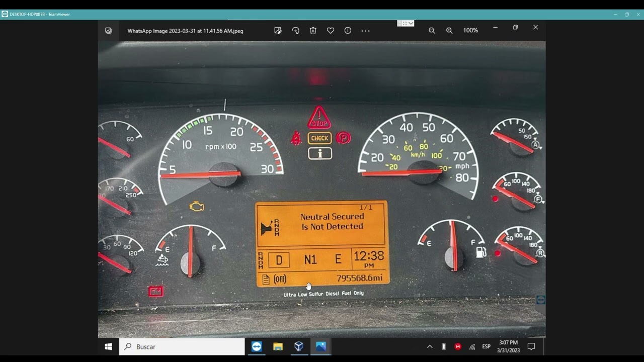Viewport: 644px width, 362px height.
Task: Mark photo as favorite with heart icon
Action: coord(331,31)
